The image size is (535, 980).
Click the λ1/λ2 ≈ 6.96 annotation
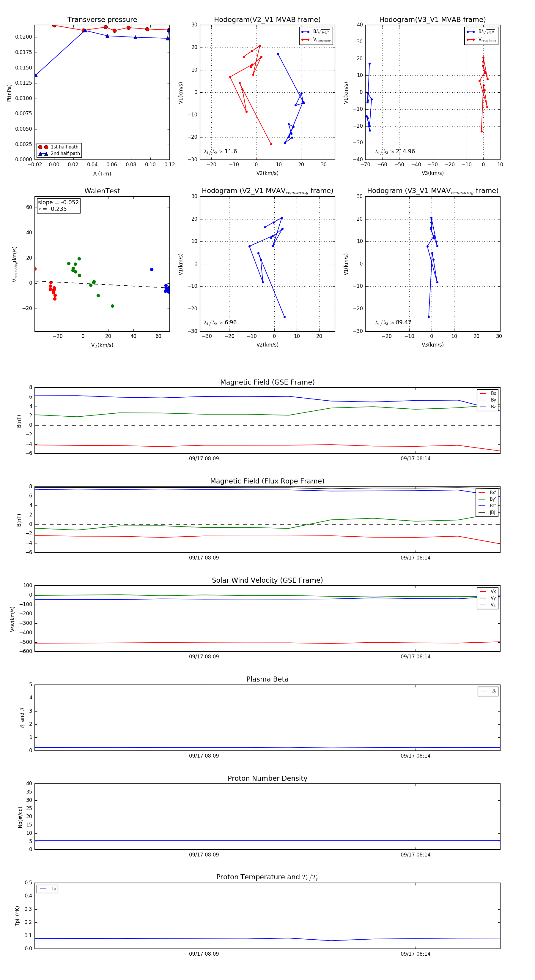220,323
